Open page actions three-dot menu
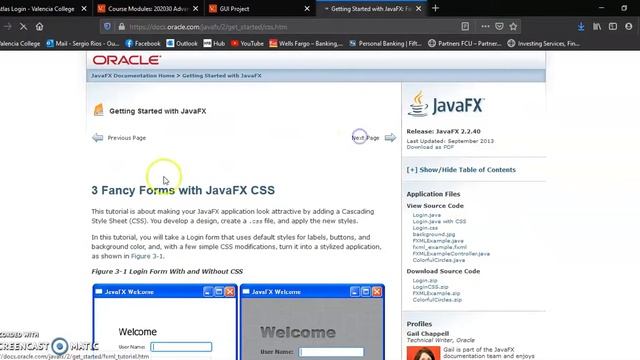This screenshot has height=360, width=640. 485,27
